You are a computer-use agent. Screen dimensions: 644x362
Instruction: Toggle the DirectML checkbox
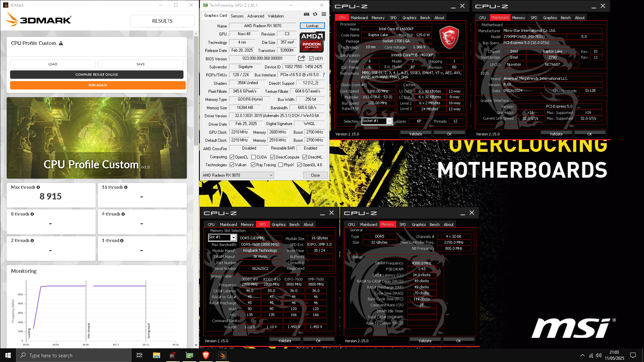pos(305,157)
